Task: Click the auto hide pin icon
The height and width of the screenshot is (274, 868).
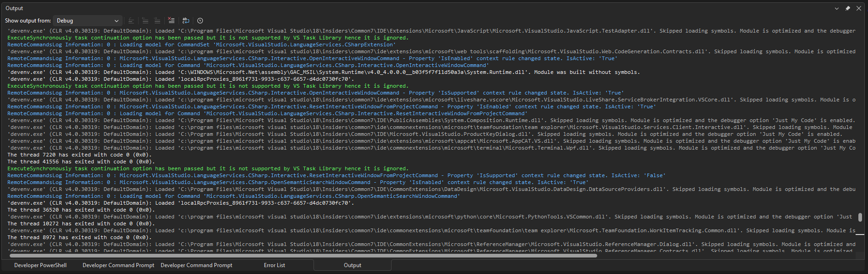Action: tap(848, 8)
